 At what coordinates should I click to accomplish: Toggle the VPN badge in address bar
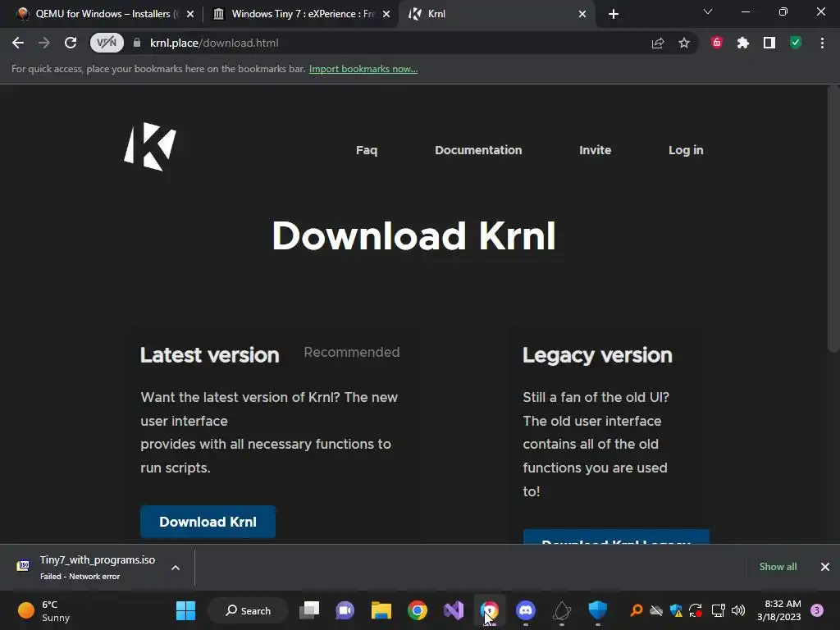coord(107,43)
